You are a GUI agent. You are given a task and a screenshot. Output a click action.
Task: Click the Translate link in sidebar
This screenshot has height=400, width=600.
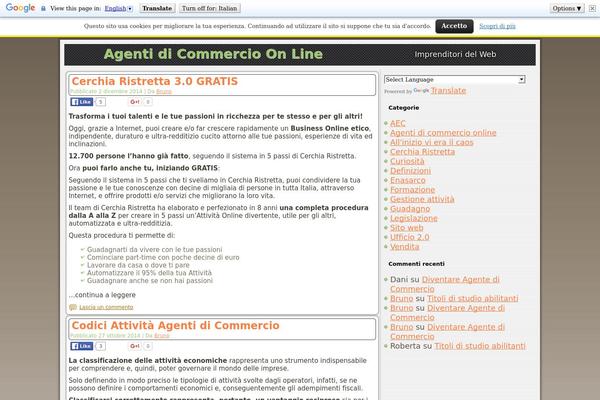tap(448, 91)
